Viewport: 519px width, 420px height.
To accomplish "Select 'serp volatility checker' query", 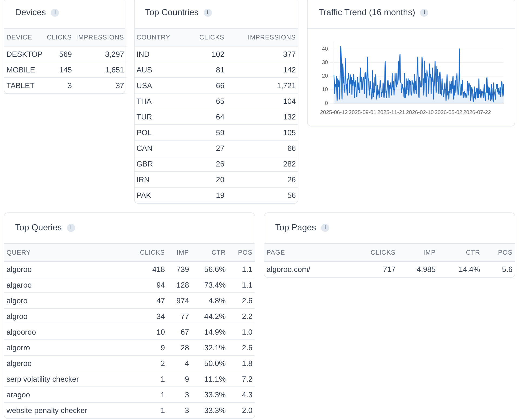I will tap(42, 379).
